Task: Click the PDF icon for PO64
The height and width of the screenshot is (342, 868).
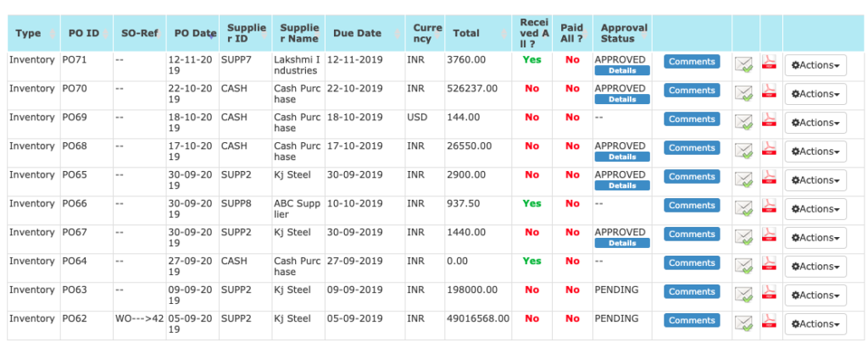Action: (x=769, y=263)
